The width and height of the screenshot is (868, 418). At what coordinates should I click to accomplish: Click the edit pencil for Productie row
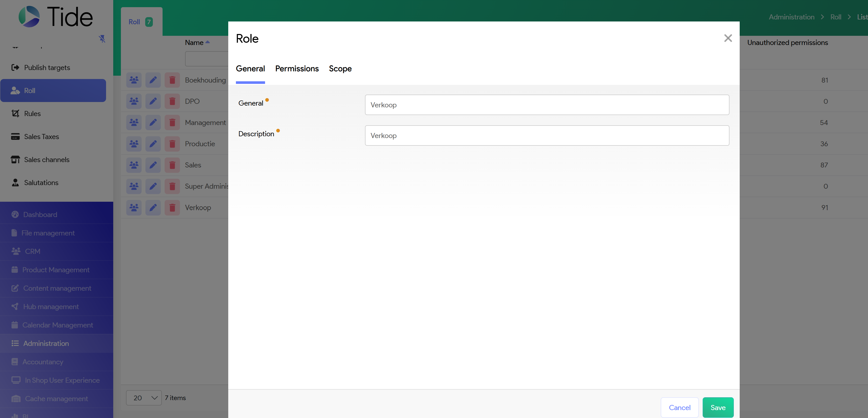[153, 144]
